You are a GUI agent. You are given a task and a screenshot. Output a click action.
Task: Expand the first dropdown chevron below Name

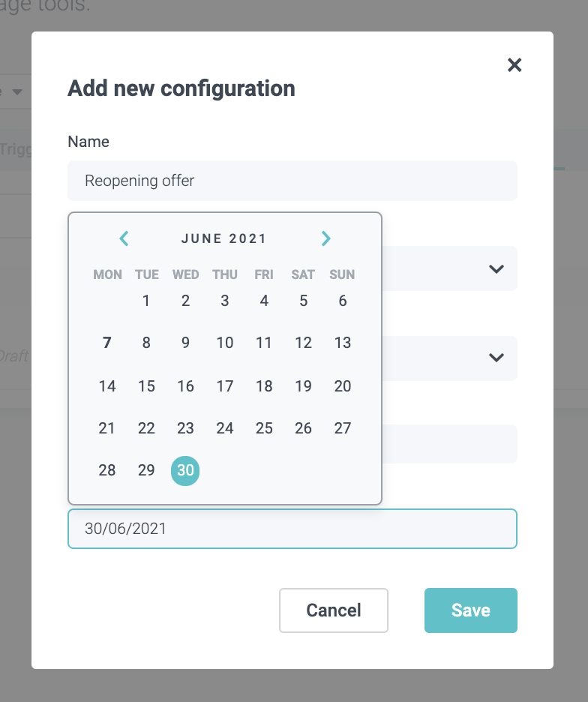pyautogui.click(x=496, y=268)
